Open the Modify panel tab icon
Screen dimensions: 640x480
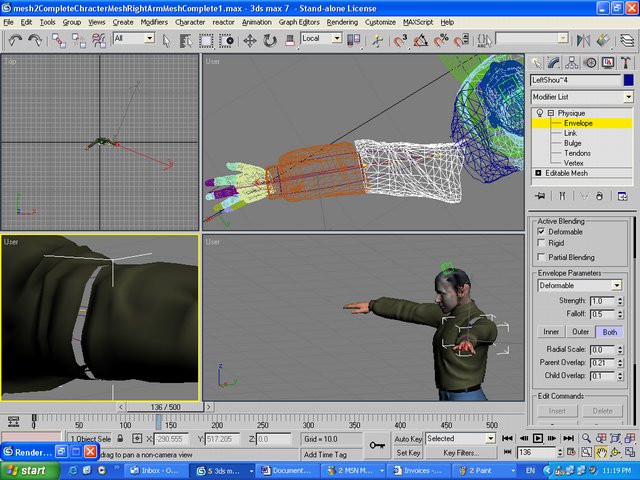555,62
